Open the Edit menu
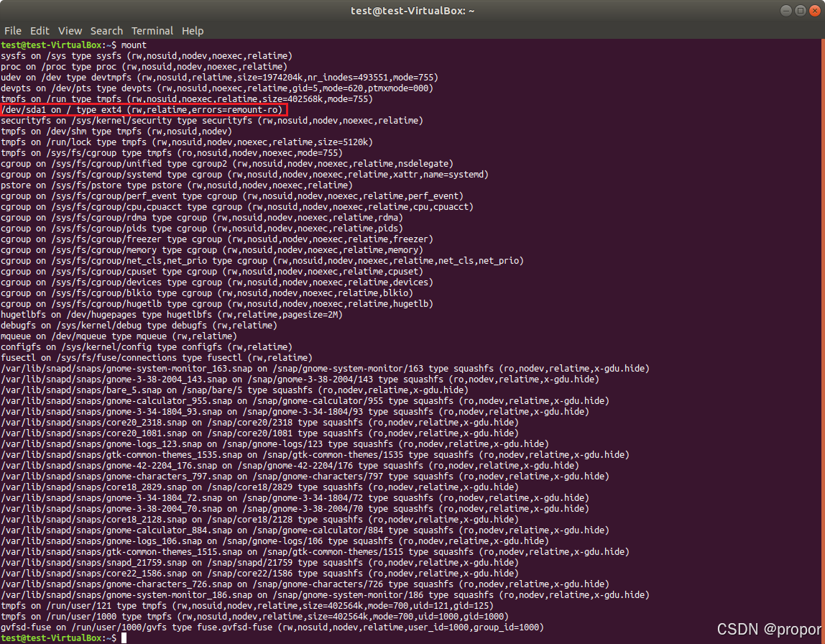825x644 pixels. coord(40,31)
